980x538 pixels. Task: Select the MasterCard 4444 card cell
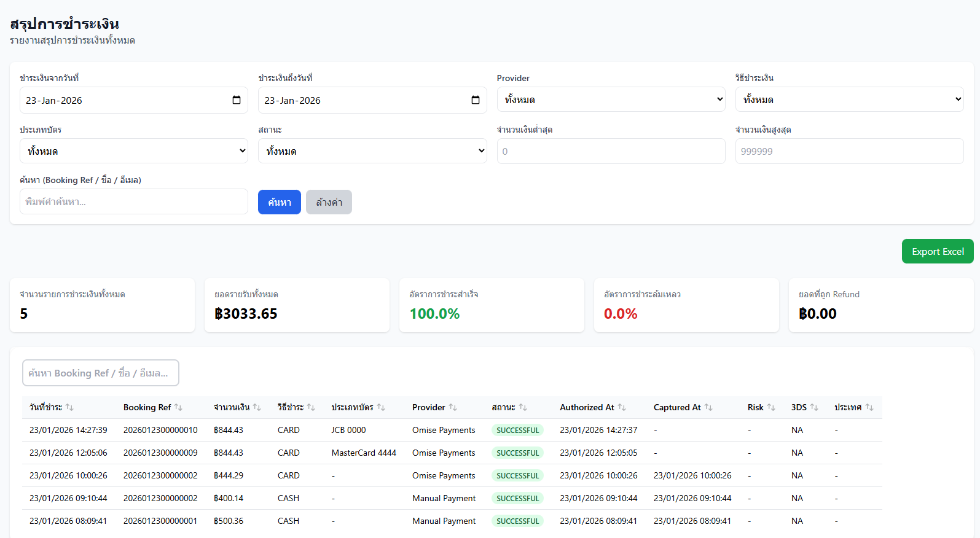point(364,453)
